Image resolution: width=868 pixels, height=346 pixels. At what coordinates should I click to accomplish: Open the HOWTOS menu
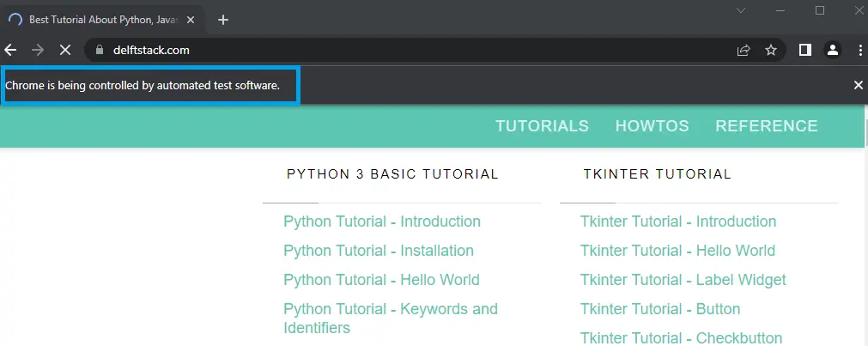point(653,126)
